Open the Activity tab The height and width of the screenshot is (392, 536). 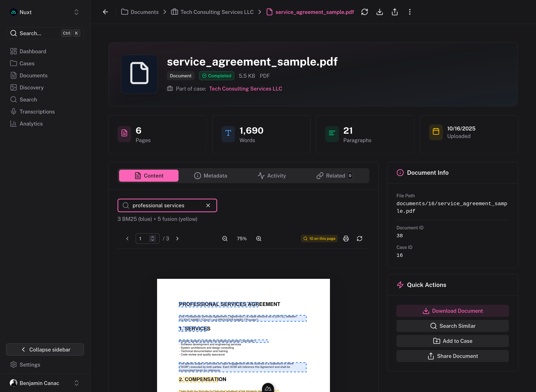(x=272, y=176)
